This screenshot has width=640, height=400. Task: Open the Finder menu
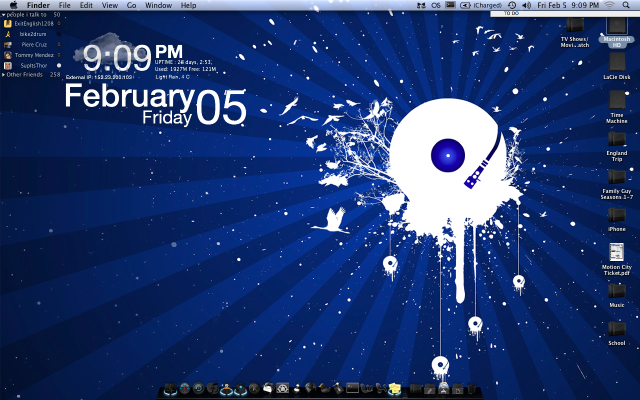(x=38, y=5)
